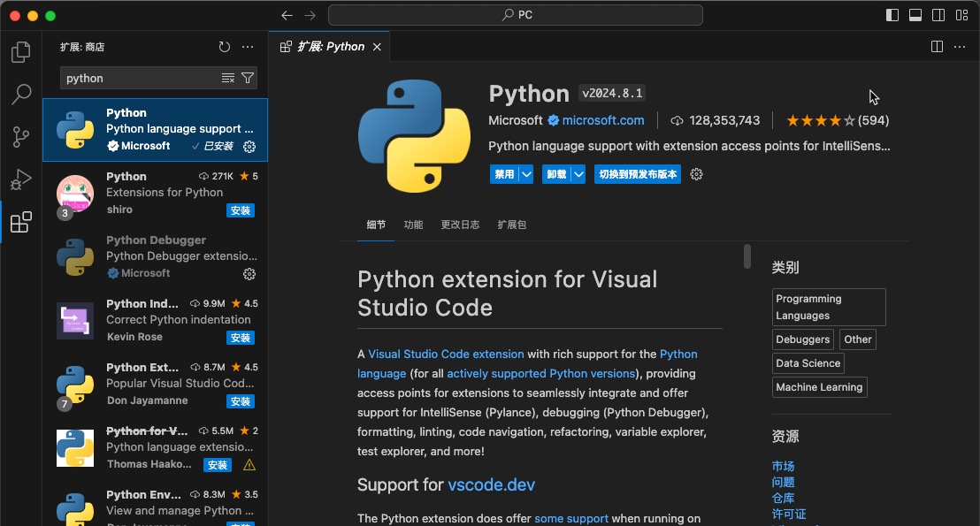Select installed Microsoft Python extension item
Viewport: 980px width, 526px height.
click(x=155, y=130)
